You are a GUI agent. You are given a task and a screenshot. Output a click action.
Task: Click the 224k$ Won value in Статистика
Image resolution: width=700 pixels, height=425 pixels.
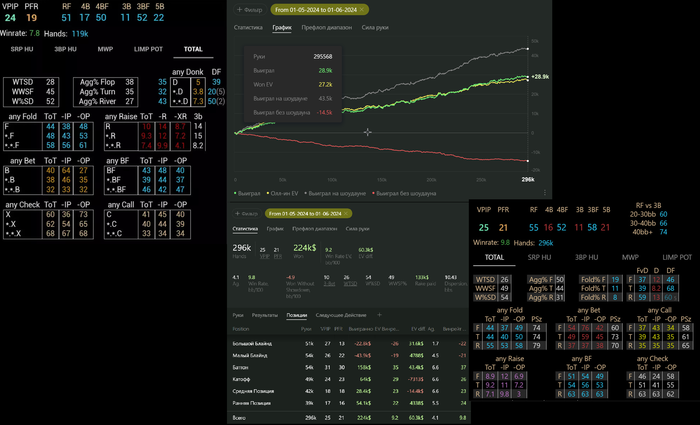(304, 248)
